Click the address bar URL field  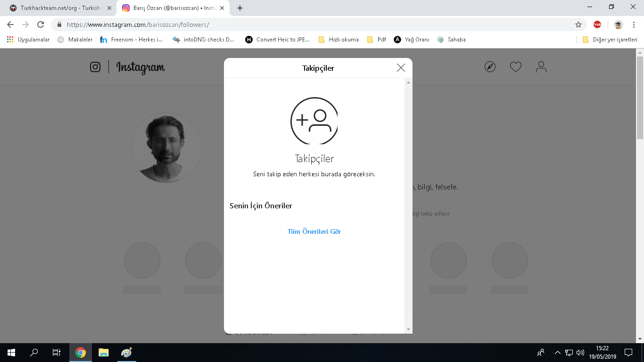pyautogui.click(x=318, y=25)
